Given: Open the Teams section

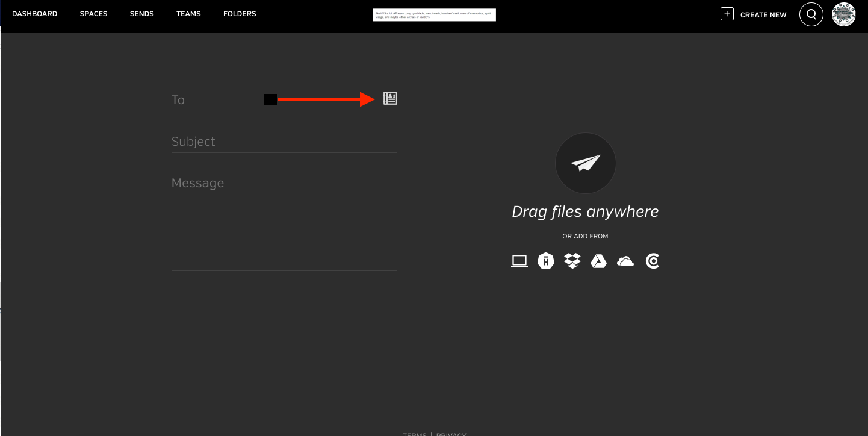Looking at the screenshot, I should [x=188, y=13].
